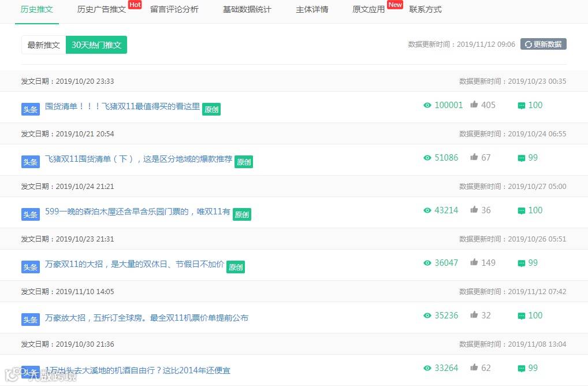This screenshot has width=588, height=386.
Task: Click comment icon in 囤货清单 row
Action: [x=521, y=106]
